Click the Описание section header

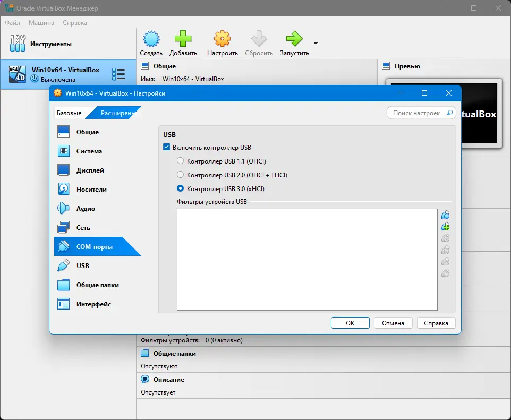(x=169, y=380)
